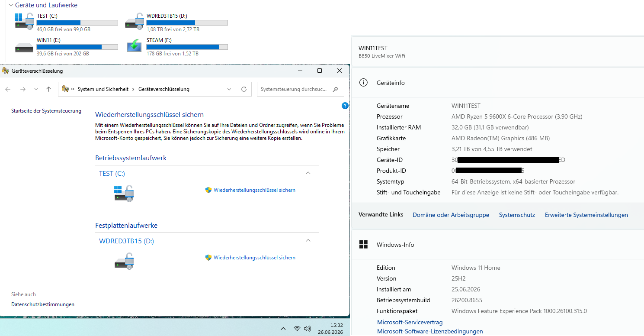Open Systemschutz link
The width and height of the screenshot is (644, 336).
click(517, 215)
